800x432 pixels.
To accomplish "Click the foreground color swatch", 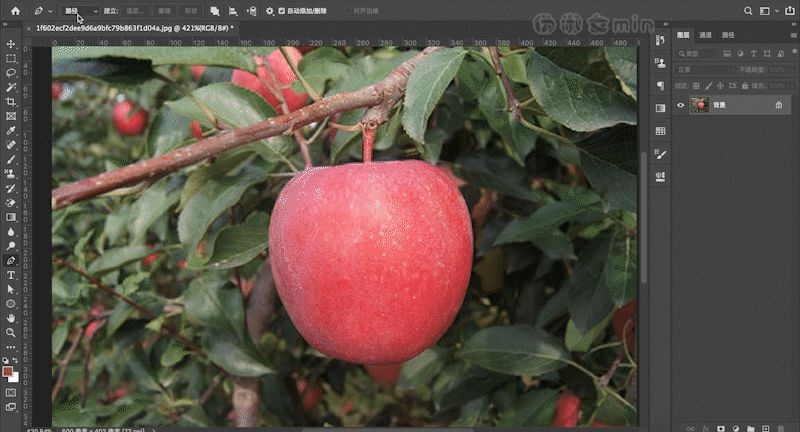I will [x=7, y=371].
